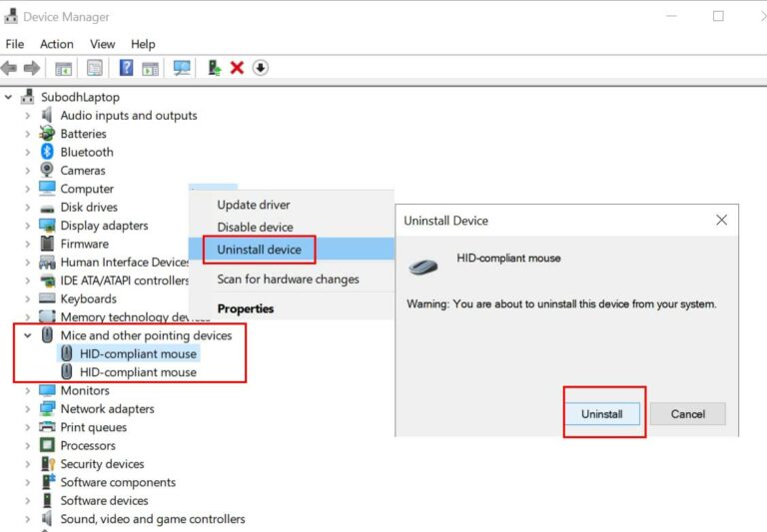Screen dimensions: 767x532
Task: Select Uninstall device from context menu
Action: coord(259,250)
